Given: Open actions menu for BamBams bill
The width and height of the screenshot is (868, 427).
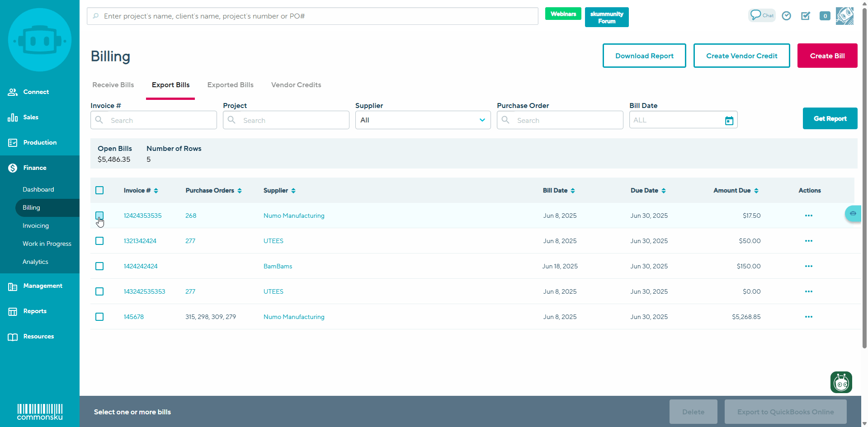Looking at the screenshot, I should coord(808,266).
